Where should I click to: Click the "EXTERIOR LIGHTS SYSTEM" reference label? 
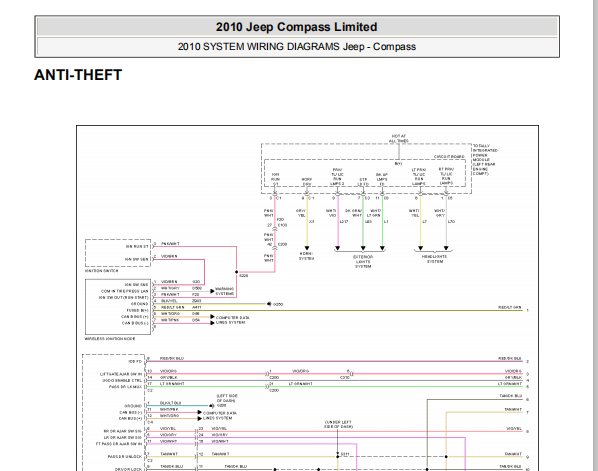(x=363, y=262)
